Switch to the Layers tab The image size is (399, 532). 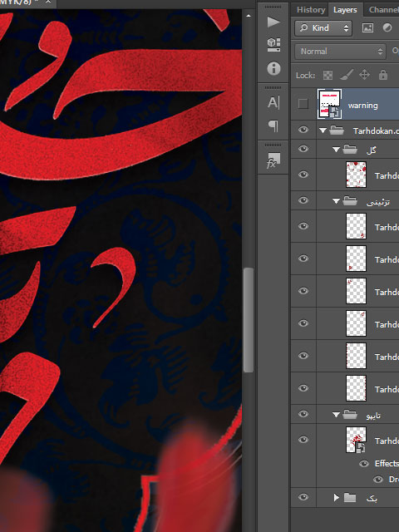(345, 10)
